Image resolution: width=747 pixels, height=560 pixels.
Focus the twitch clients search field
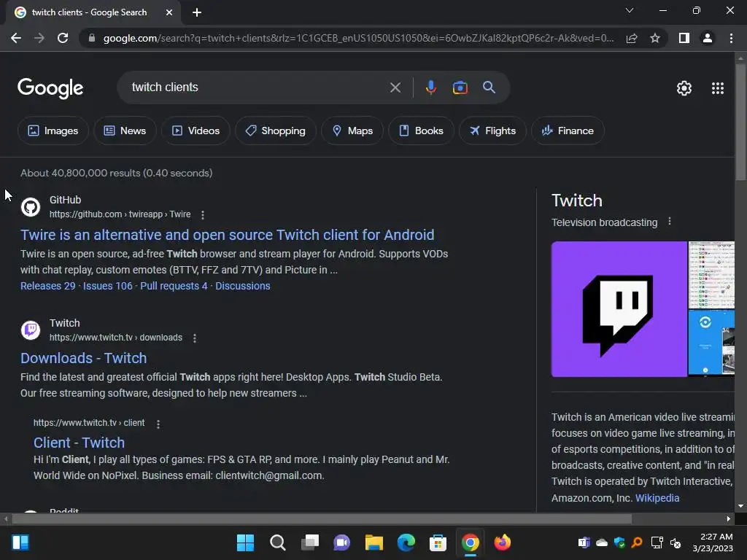point(258,87)
